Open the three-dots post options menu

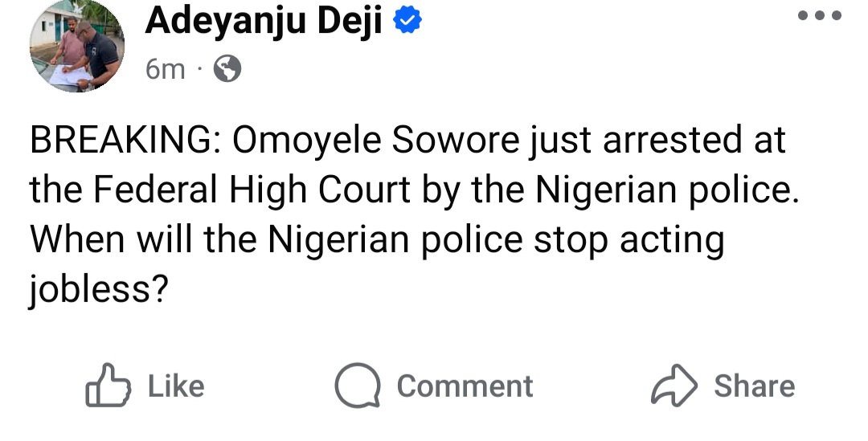coord(818,16)
